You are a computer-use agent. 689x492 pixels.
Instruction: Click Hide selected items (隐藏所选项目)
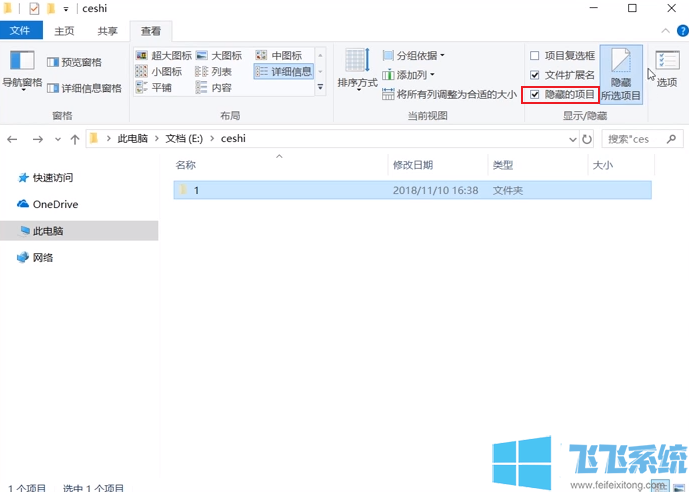pyautogui.click(x=621, y=75)
